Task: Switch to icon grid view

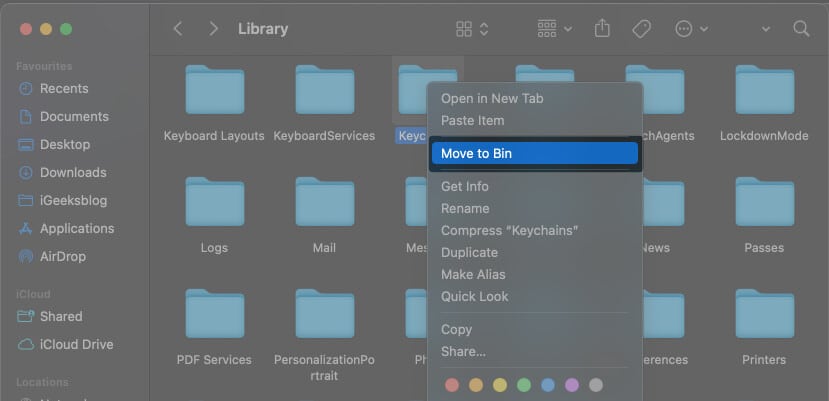Action: click(464, 29)
